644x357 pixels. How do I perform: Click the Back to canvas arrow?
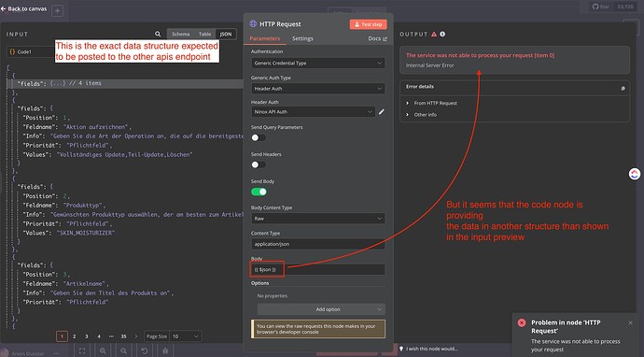coord(4,8)
